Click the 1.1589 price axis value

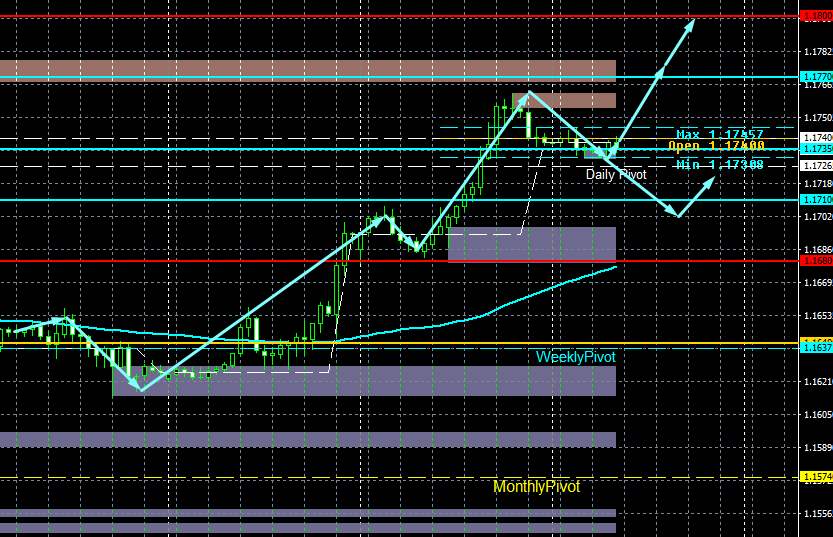pos(818,447)
